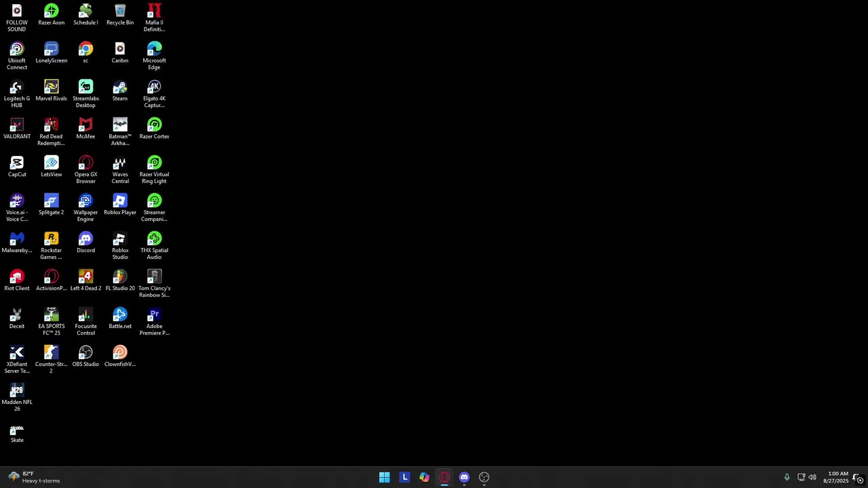This screenshot has height=488, width=868.
Task: Open Wallpaper Engine desktop shortcut
Action: click(85, 208)
